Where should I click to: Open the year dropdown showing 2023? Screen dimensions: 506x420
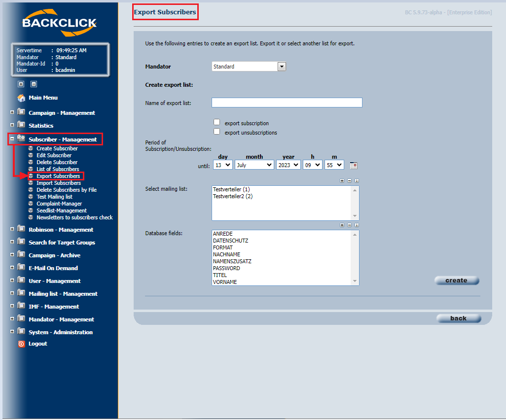tap(288, 165)
